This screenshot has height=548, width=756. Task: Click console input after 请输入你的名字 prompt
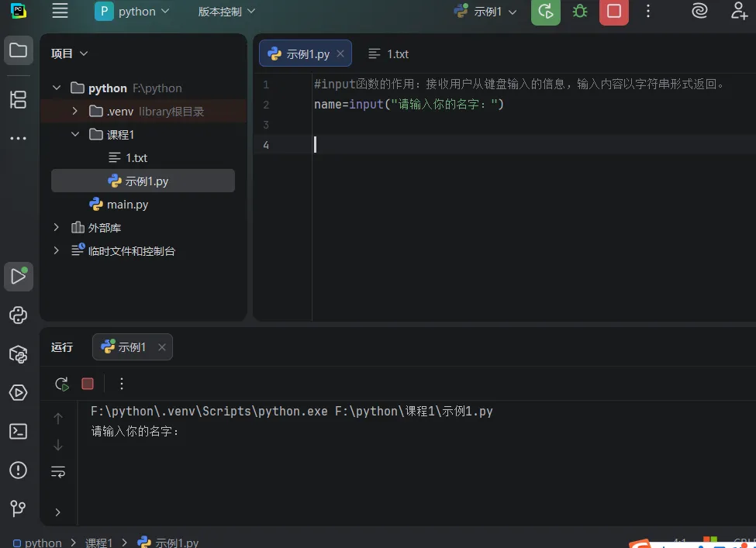[183, 432]
